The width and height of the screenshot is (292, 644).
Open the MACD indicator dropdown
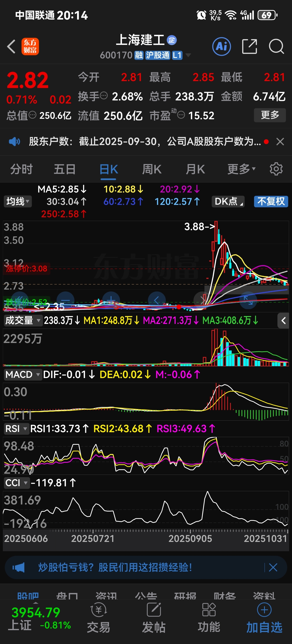click(x=23, y=375)
